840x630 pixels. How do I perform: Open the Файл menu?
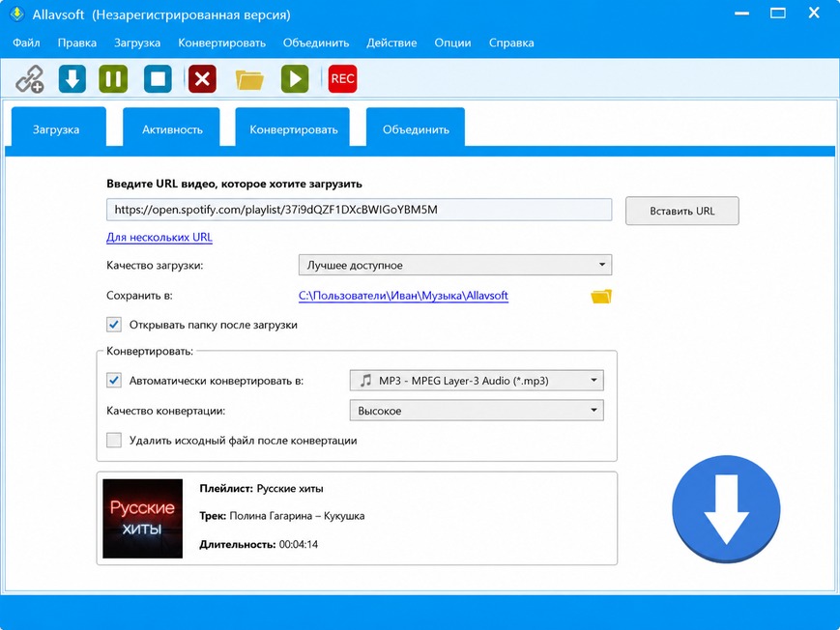coord(26,43)
